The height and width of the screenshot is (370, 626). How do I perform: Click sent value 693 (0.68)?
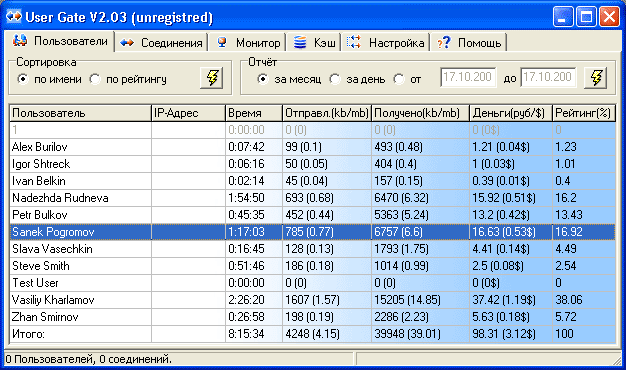coord(309,198)
